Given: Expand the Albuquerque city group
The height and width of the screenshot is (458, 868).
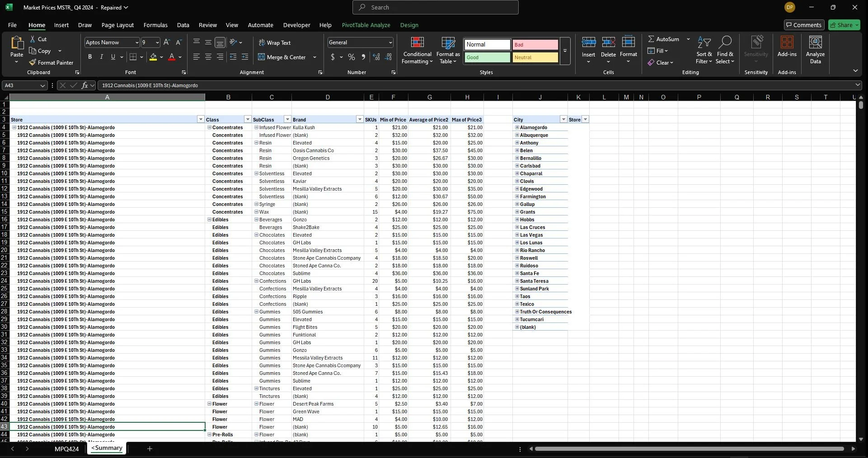Looking at the screenshot, I should [x=517, y=135].
